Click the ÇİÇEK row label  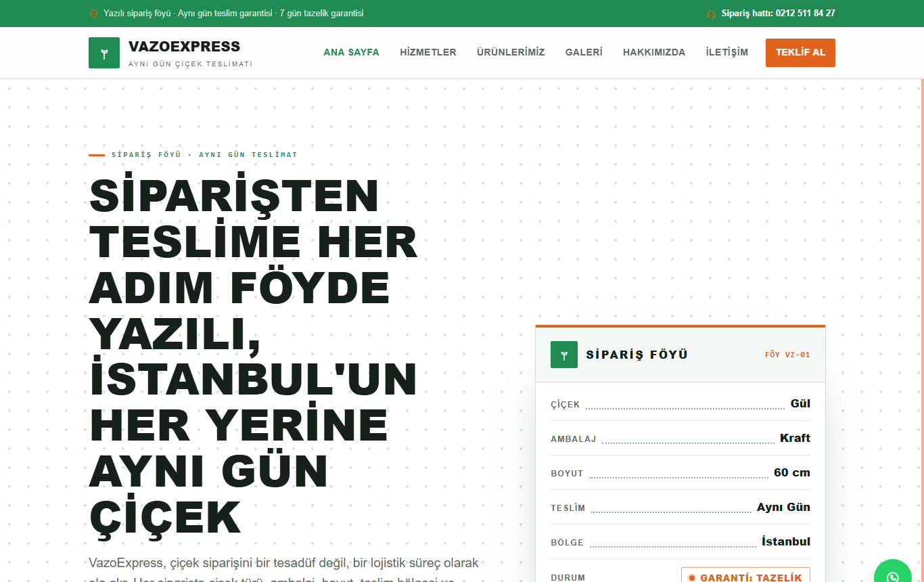(565, 405)
